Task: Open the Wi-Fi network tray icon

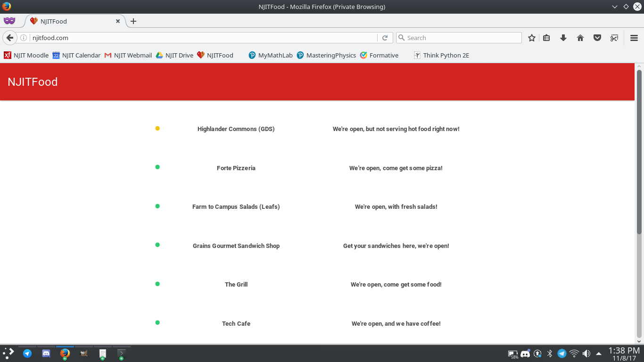Action: tap(574, 354)
